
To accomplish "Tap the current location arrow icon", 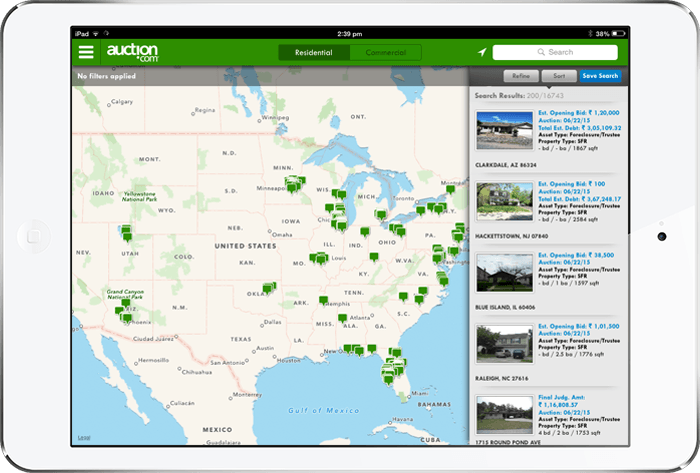I will click(x=481, y=52).
